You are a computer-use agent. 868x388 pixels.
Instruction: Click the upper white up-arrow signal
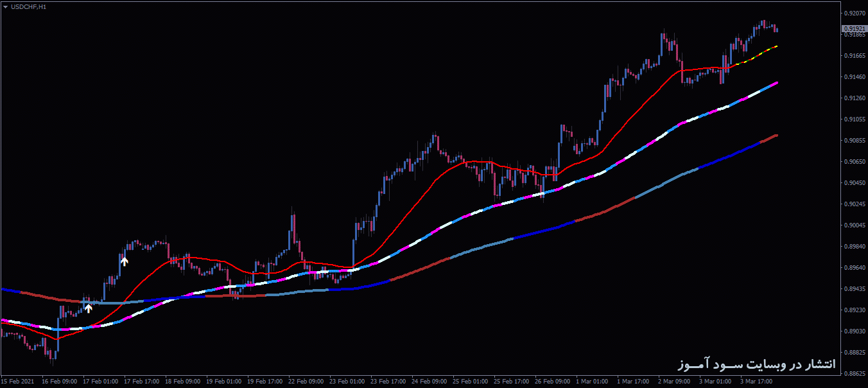click(x=125, y=261)
